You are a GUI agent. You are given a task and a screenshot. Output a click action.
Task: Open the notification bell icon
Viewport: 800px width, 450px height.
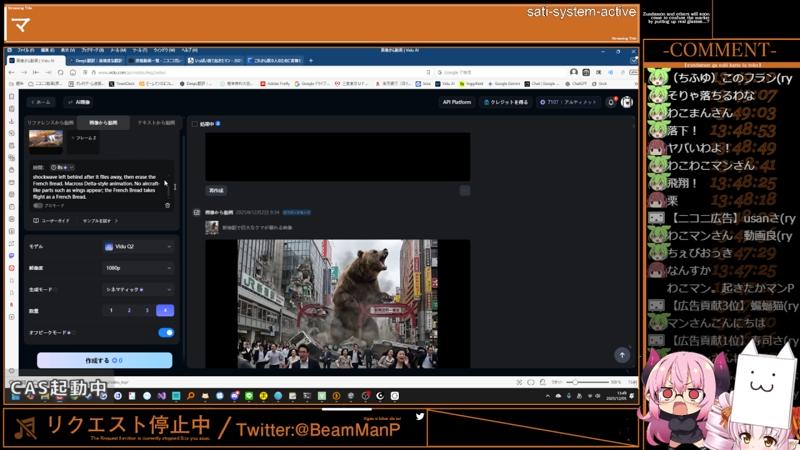click(x=611, y=102)
